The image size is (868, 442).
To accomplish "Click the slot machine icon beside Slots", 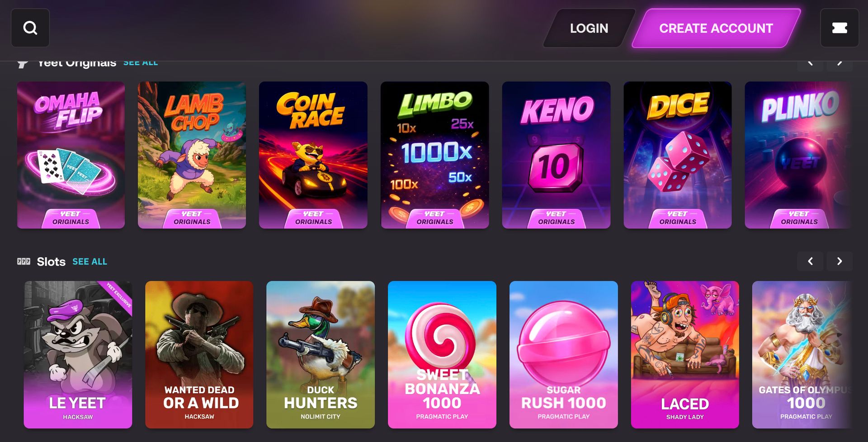I will [x=24, y=261].
